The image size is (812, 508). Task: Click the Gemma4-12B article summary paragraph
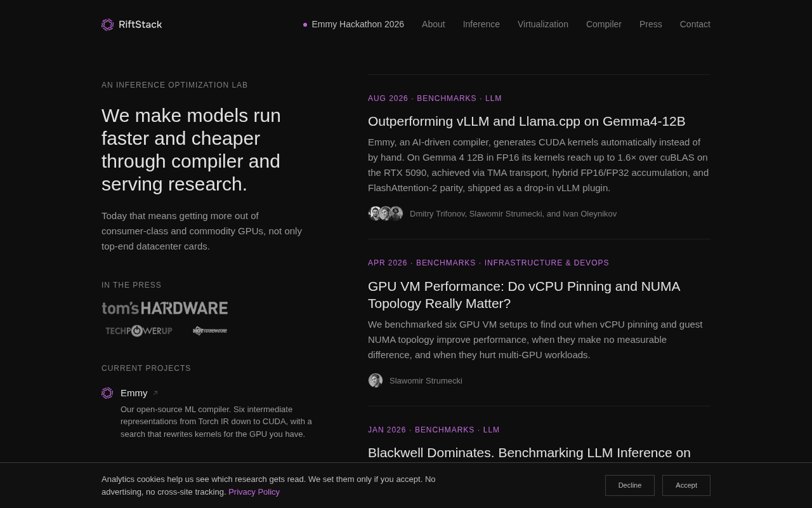click(x=539, y=165)
